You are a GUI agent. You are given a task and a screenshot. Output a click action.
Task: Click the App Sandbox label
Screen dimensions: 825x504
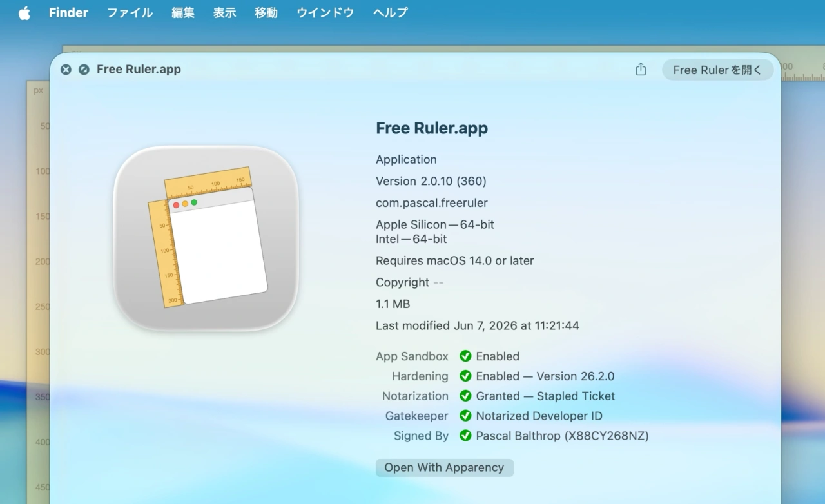click(412, 356)
